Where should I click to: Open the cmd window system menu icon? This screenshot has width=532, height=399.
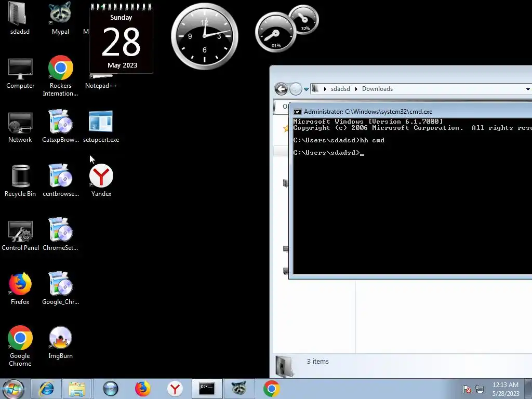click(298, 112)
